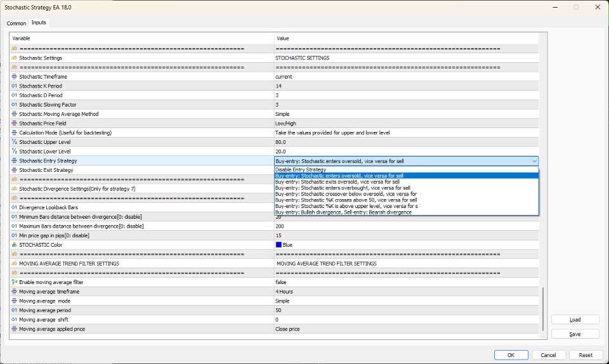Viewport: 609px width, 364px height.
Task: Click the Moving average timeframe value '4 Hours'
Action: pos(284,292)
